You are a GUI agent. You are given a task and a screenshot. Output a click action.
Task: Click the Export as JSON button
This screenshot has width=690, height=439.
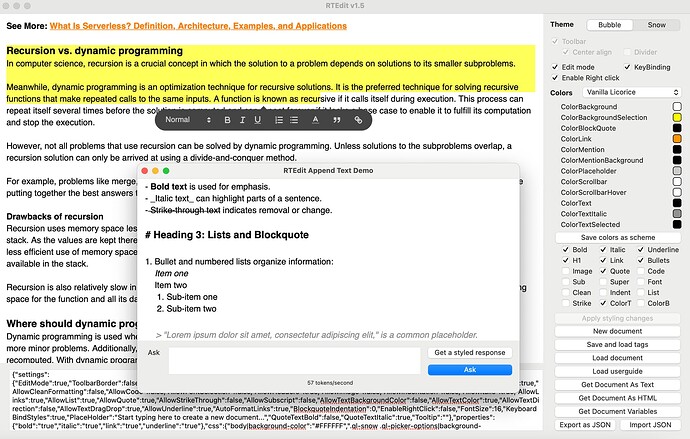tap(585, 425)
